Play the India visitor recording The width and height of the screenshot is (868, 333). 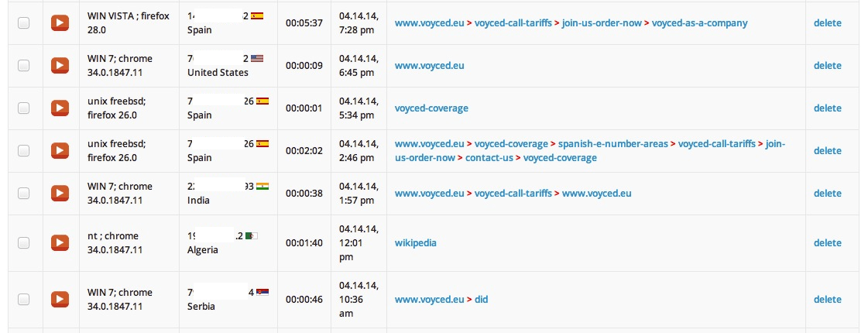pyautogui.click(x=60, y=193)
